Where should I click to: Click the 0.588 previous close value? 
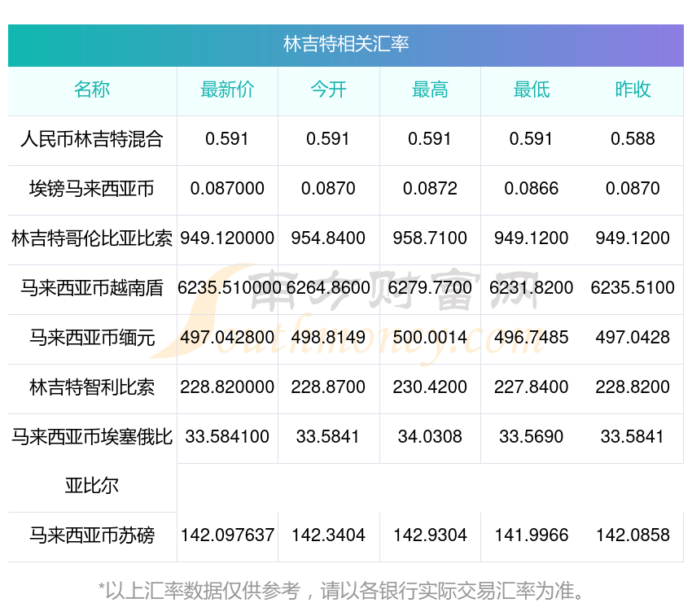pyautogui.click(x=633, y=139)
